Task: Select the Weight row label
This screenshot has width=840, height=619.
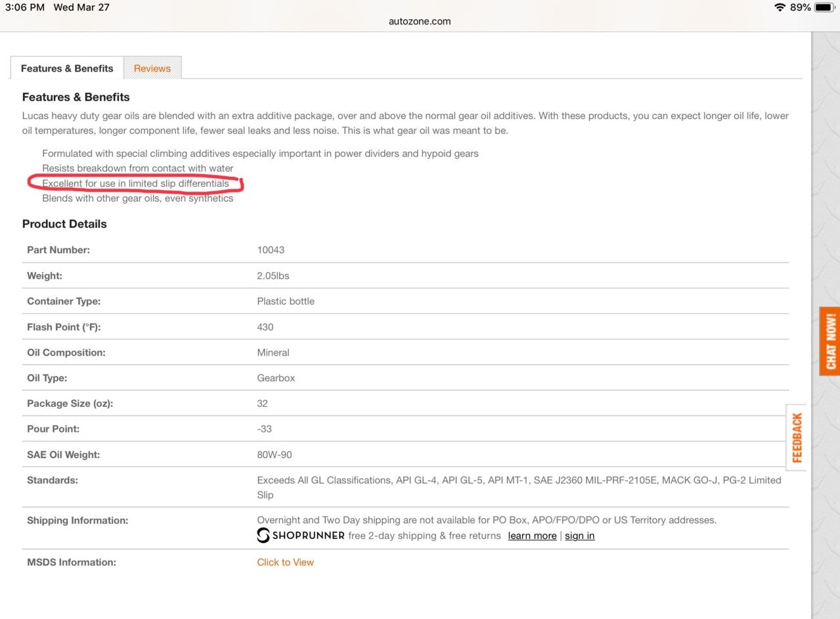Action: point(45,276)
